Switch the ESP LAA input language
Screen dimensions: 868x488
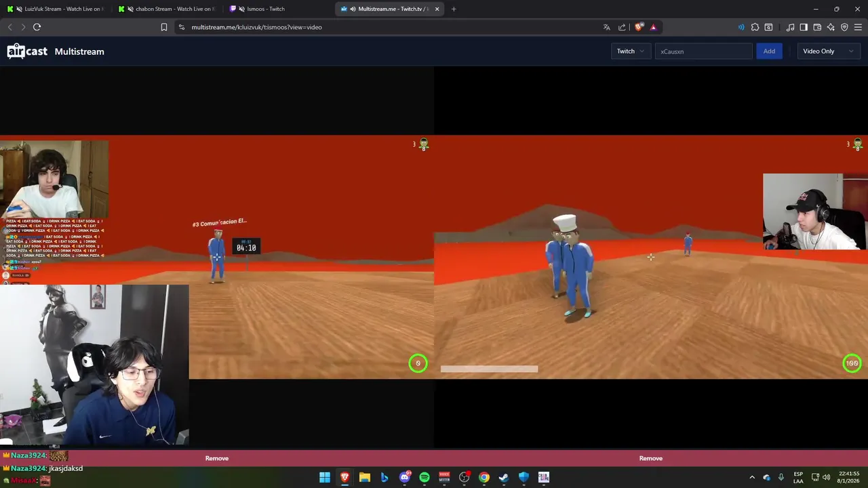(x=798, y=477)
